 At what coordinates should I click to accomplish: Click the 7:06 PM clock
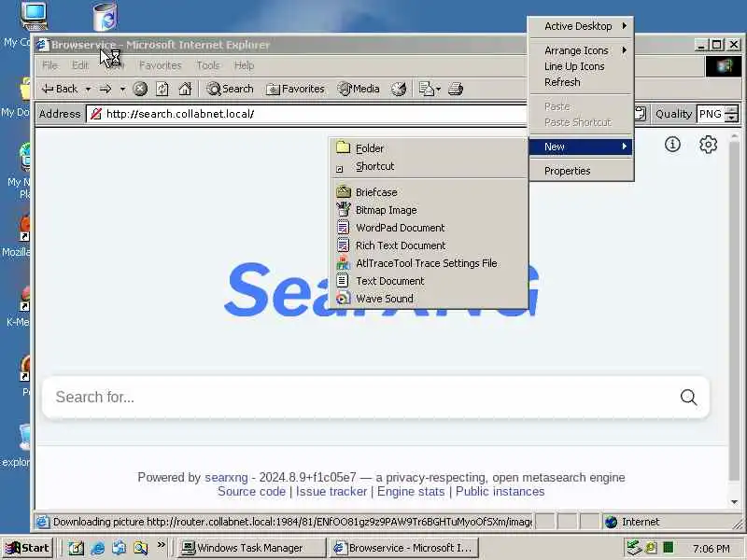[x=712, y=549]
